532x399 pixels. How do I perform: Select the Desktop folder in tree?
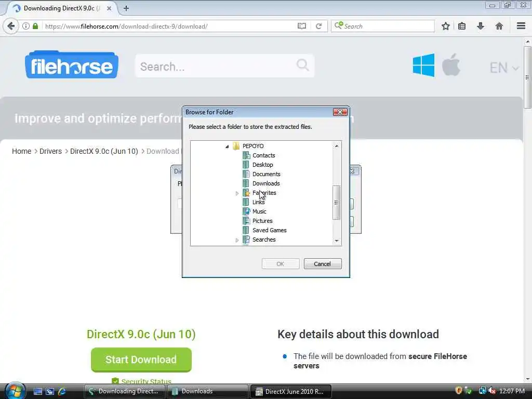(262, 165)
